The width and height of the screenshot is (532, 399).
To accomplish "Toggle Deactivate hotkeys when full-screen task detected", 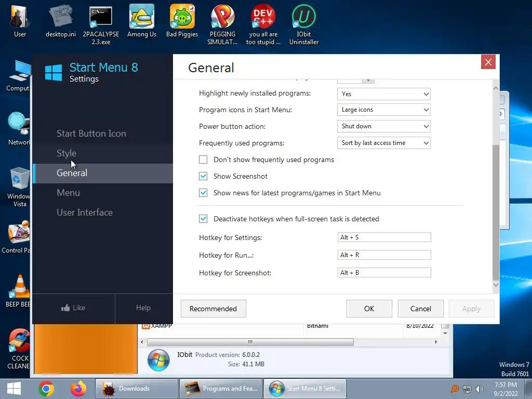I will [x=203, y=219].
